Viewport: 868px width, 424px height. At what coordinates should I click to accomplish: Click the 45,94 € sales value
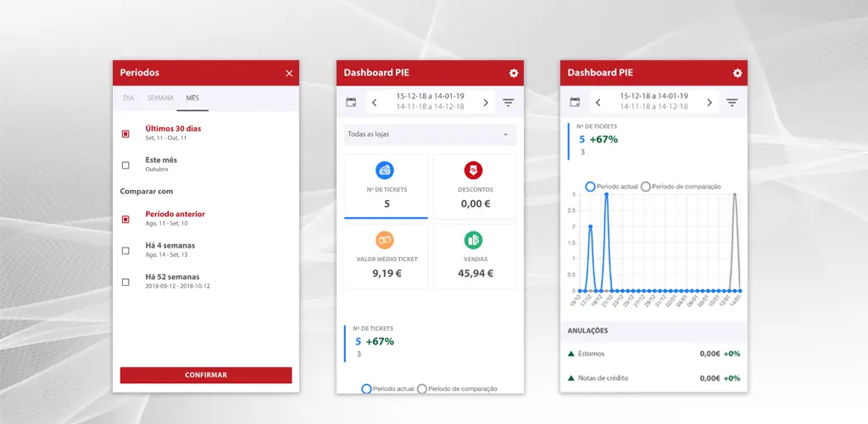click(x=476, y=273)
